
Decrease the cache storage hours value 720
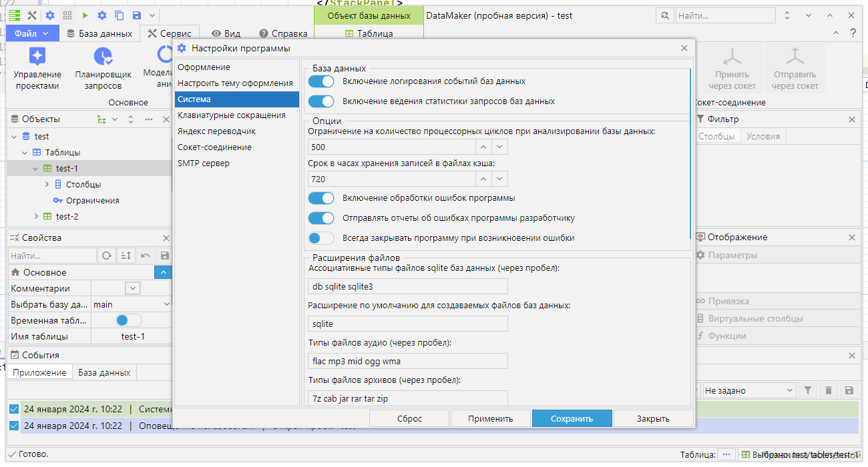tap(500, 179)
